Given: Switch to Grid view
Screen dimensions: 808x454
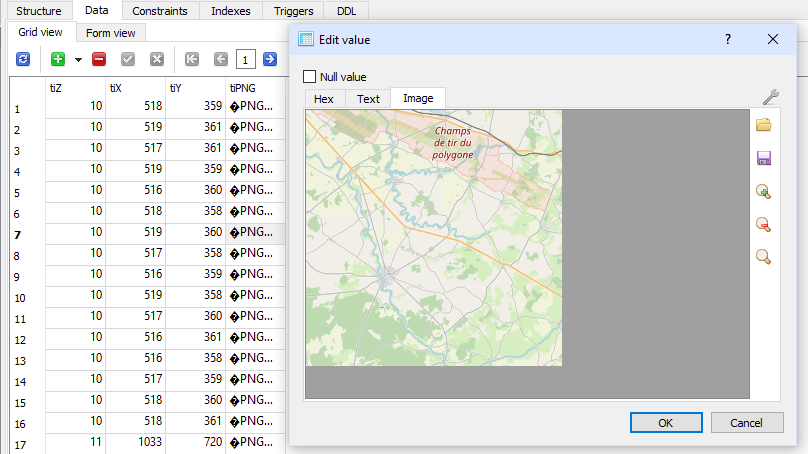Looking at the screenshot, I should 40,32.
